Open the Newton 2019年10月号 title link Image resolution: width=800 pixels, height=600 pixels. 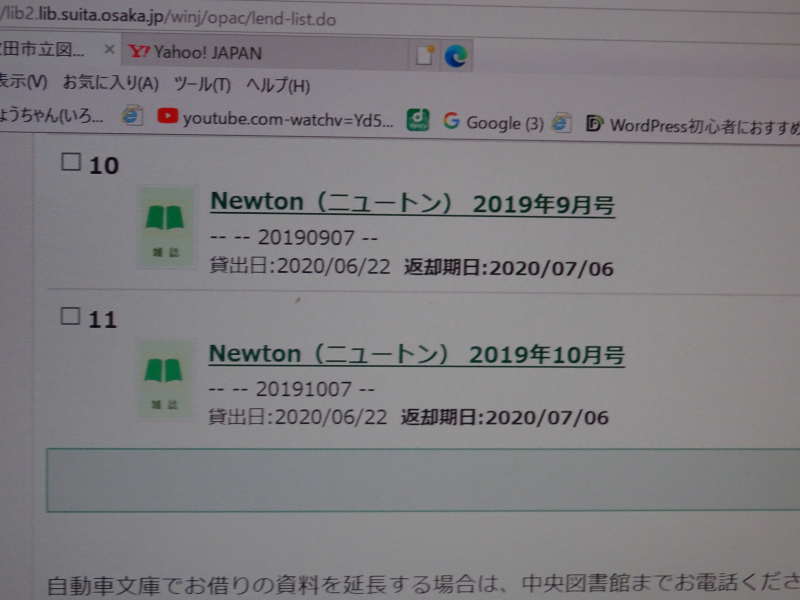416,355
